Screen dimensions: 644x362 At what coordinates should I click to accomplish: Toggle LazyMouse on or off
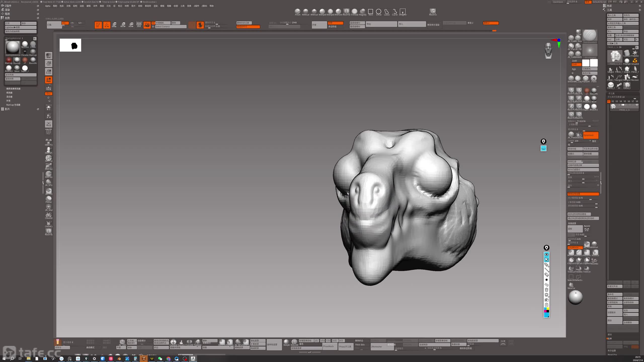pyautogui.click(x=575, y=247)
